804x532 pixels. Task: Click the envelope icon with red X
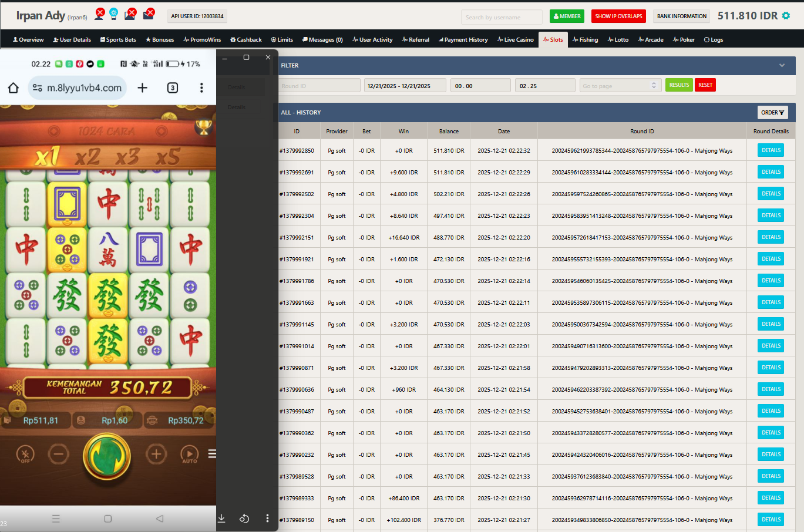(x=149, y=14)
